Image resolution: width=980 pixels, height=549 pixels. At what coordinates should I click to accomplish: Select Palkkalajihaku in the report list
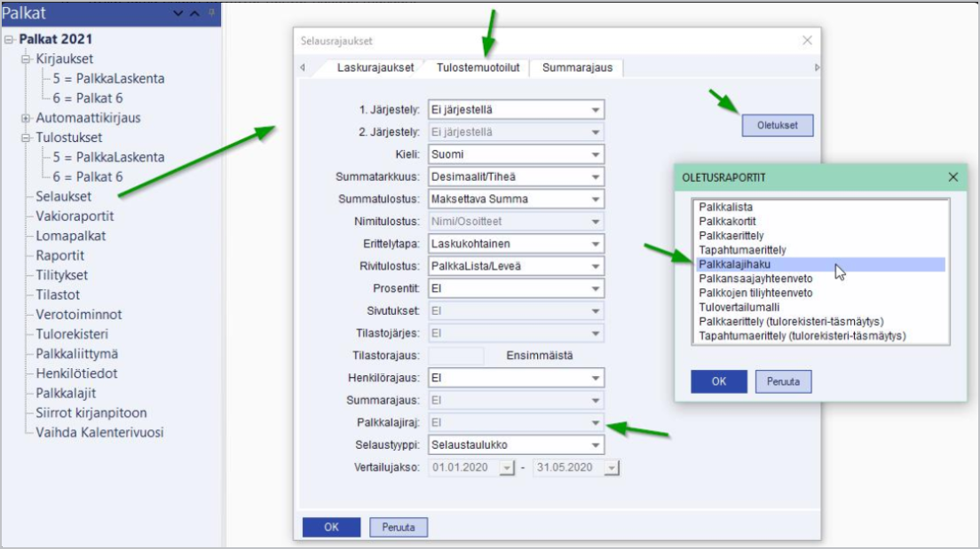736,264
